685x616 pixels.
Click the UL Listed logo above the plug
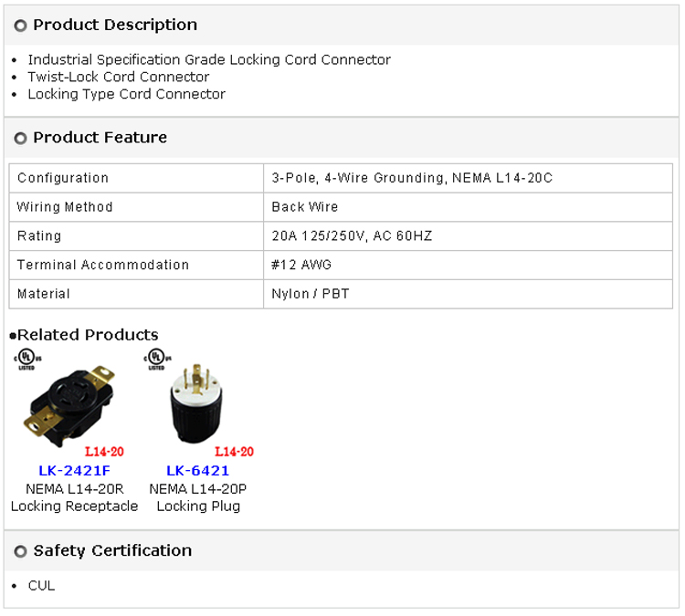point(157,357)
